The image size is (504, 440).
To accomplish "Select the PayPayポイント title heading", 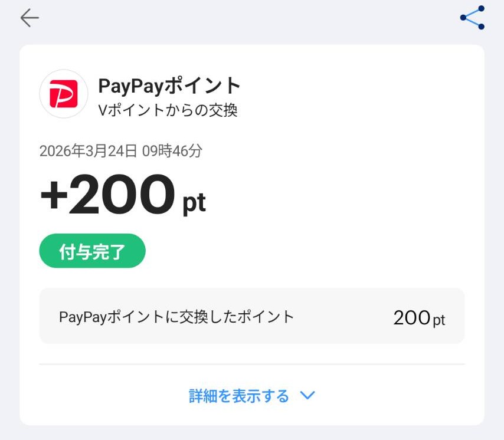I will [169, 86].
